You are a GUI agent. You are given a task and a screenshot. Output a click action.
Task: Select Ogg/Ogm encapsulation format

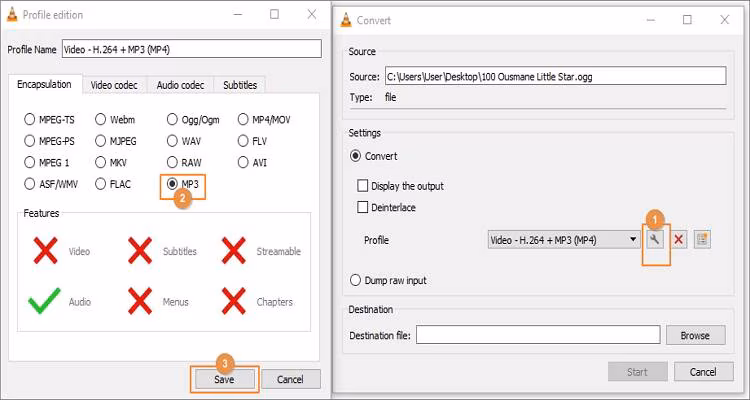click(x=173, y=118)
